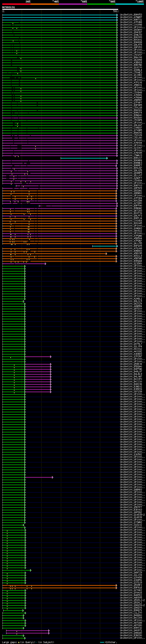146x644 pixels.
Task: Select label UniRef100_Q5VMF2
Action: 131,585
